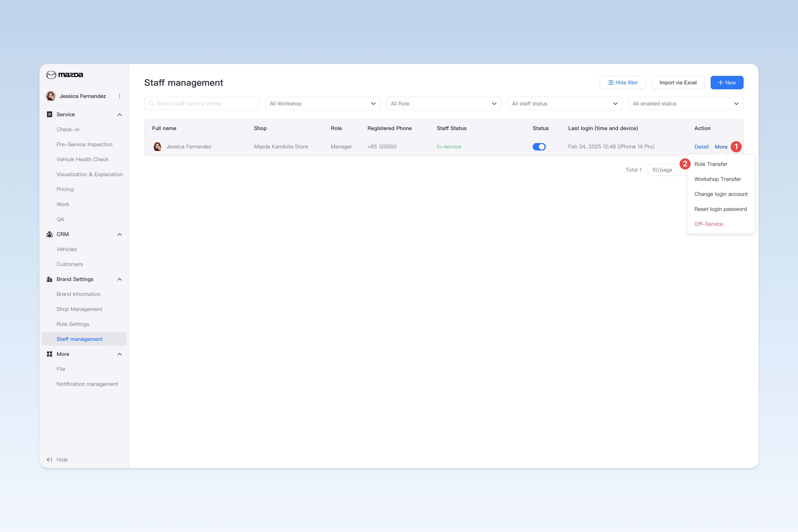The height and width of the screenshot is (532, 798).
Task: Click the CRM people icon
Action: pyautogui.click(x=49, y=234)
